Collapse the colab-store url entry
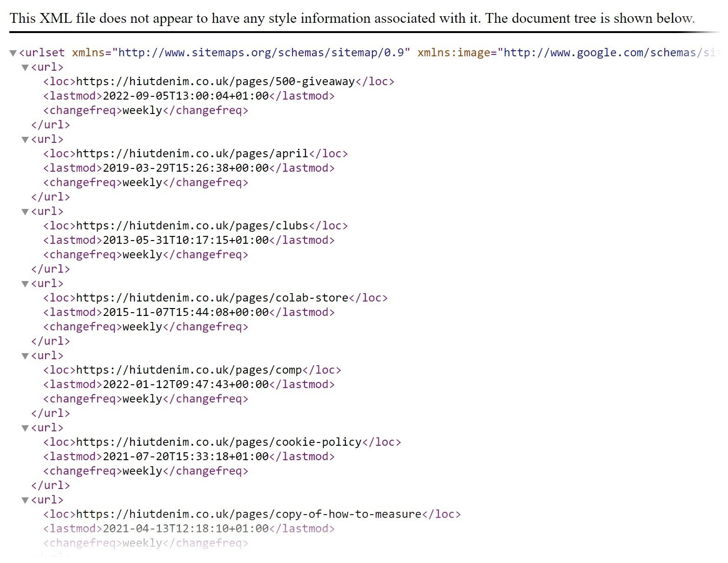Viewport: 728px width, 563px height. [x=25, y=283]
